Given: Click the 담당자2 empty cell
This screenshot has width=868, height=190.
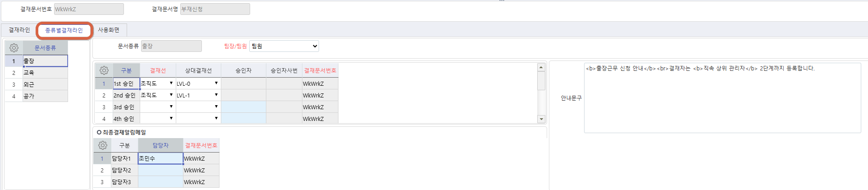Looking at the screenshot, I should tap(160, 170).
